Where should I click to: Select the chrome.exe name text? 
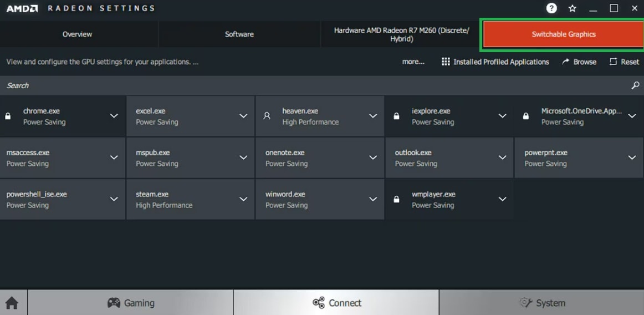42,111
